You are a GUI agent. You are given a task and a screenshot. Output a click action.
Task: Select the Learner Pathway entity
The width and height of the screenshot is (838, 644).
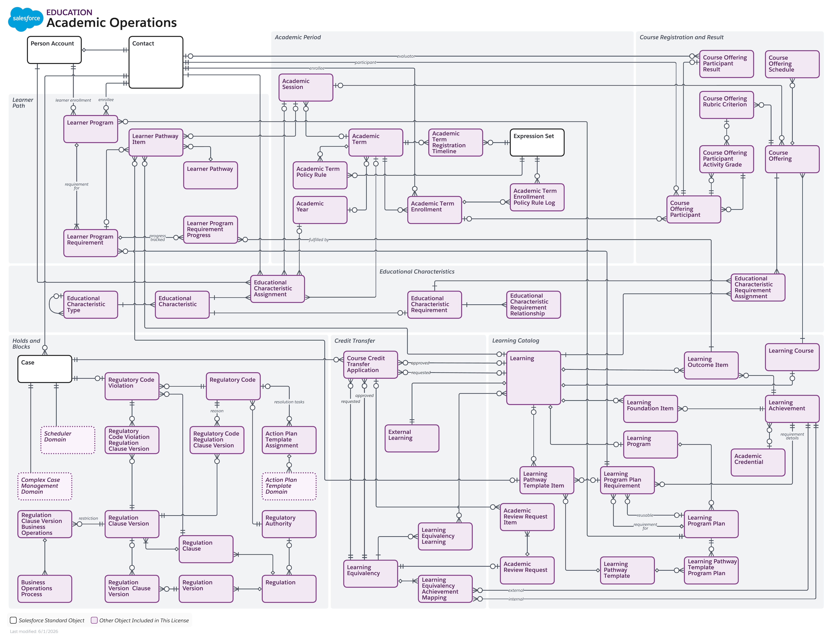[x=211, y=175]
